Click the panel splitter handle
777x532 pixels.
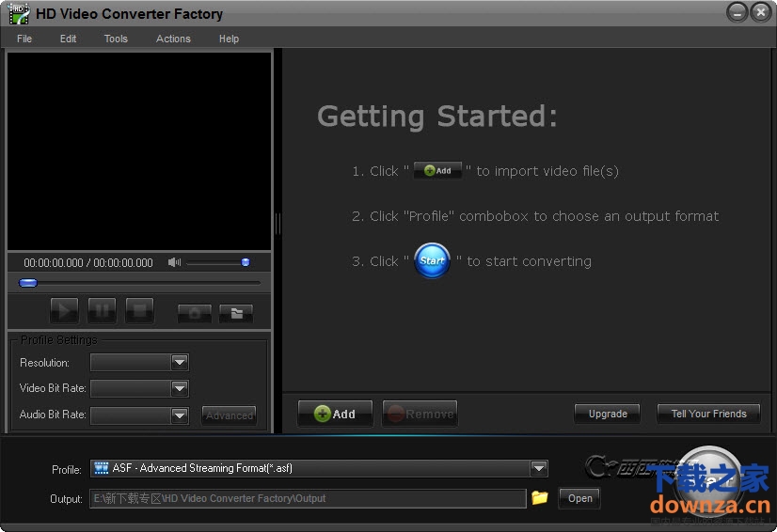tap(278, 224)
